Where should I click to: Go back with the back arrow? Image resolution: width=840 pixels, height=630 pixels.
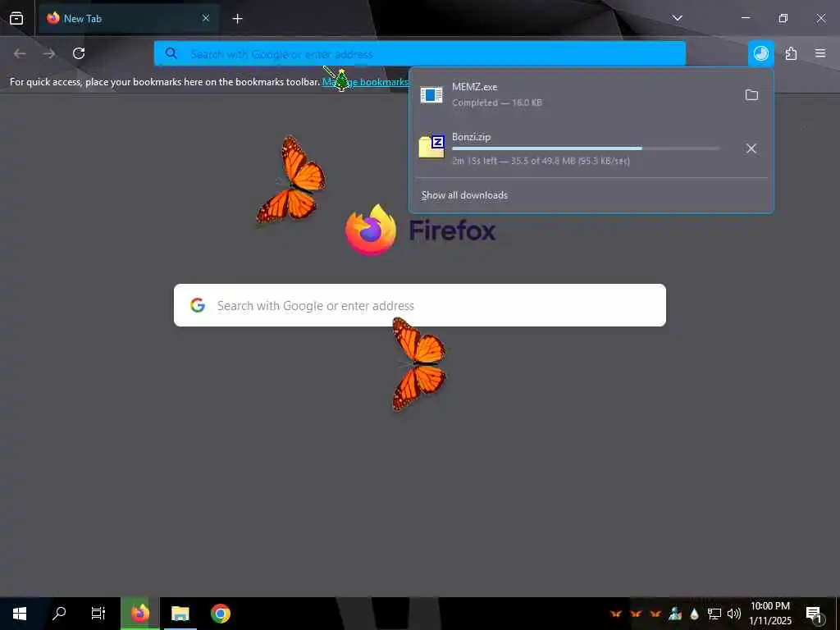[20, 53]
